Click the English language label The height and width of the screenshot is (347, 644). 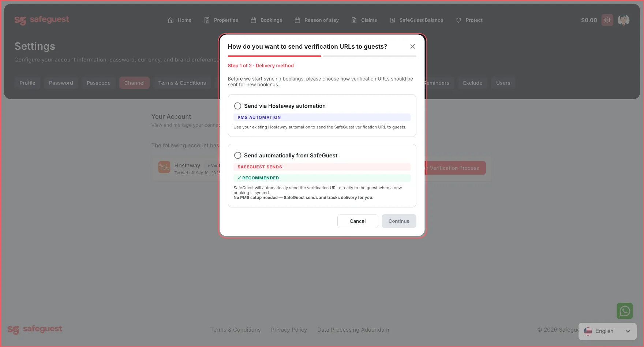coord(604,331)
